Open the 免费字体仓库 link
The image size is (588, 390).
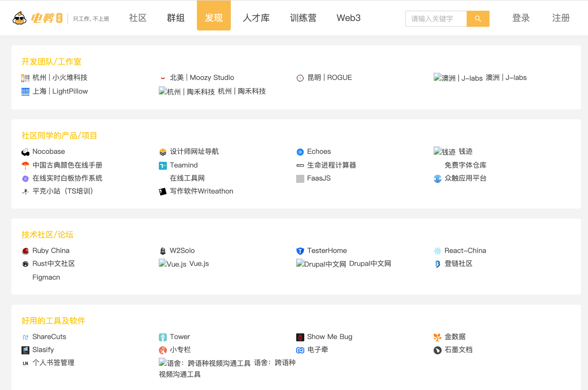(466, 165)
